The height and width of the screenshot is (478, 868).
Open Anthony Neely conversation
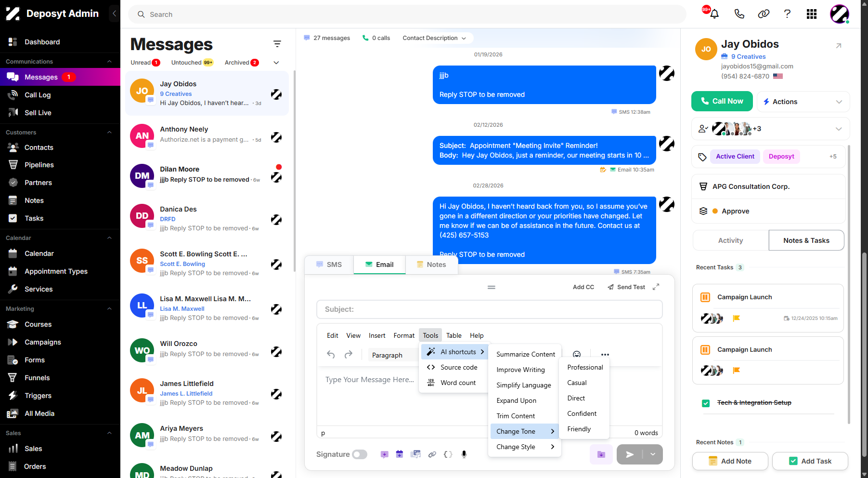tap(207, 136)
